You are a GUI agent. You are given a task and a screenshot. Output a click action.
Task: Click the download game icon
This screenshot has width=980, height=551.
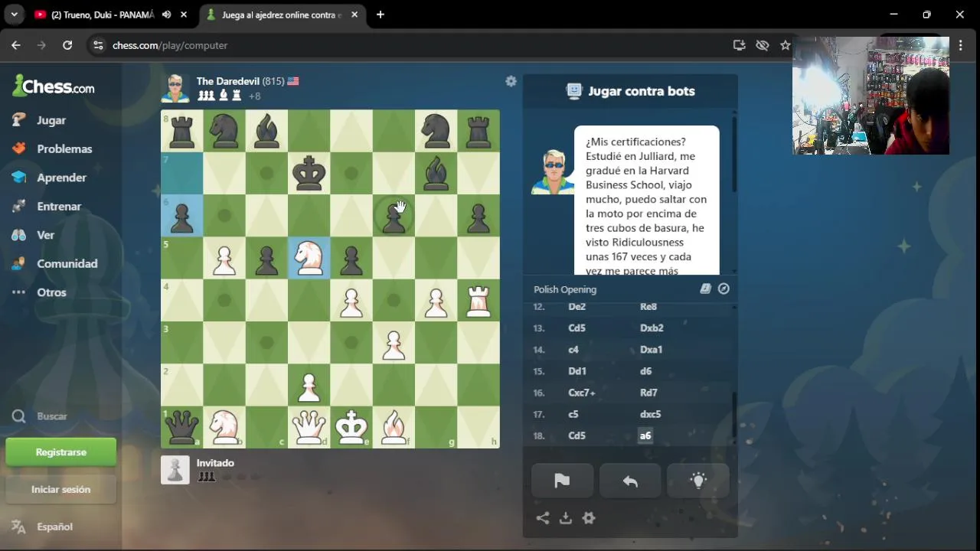pos(566,518)
